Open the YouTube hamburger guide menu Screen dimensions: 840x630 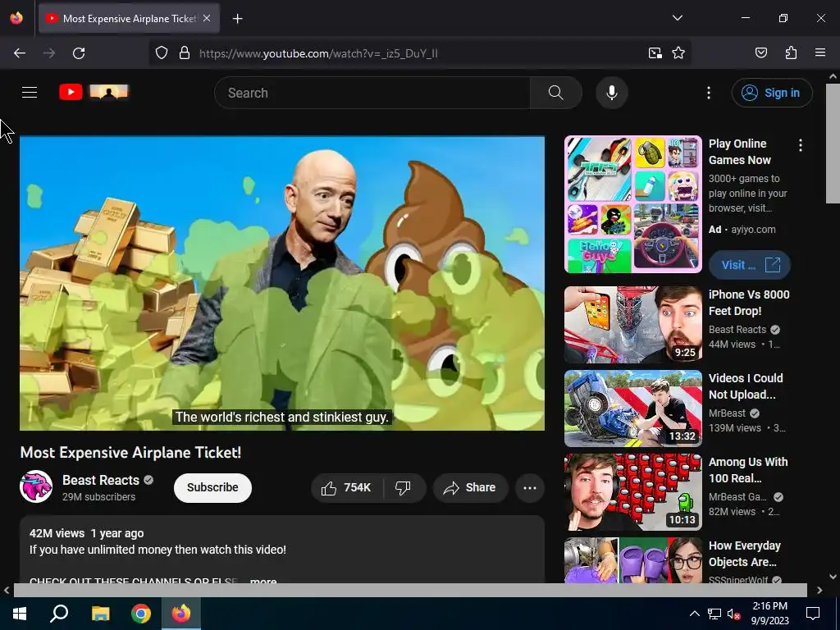click(x=30, y=93)
